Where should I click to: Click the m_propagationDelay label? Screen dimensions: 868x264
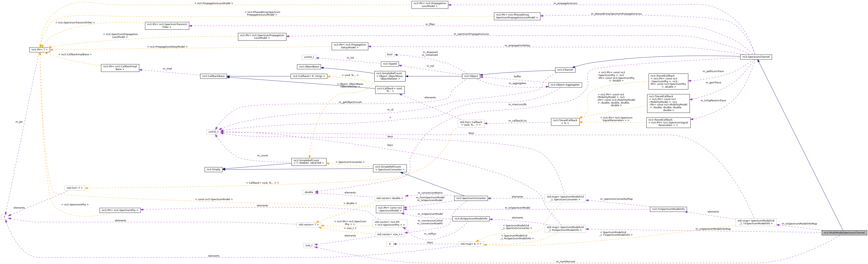(x=517, y=45)
